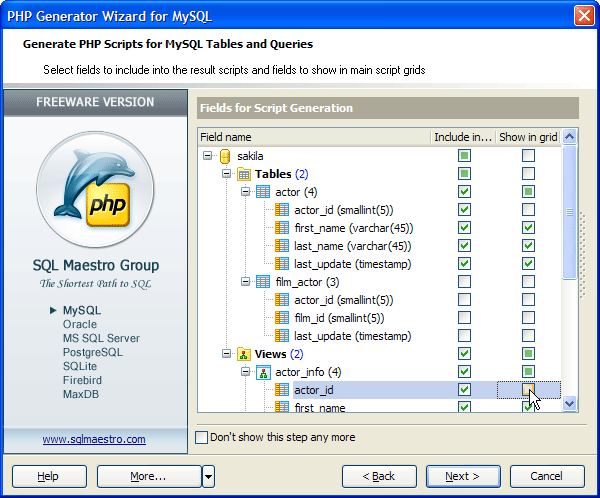The width and height of the screenshot is (600, 498).
Task: Uncheck Show in grid for first_name (varchar(45))
Action: (x=528, y=228)
